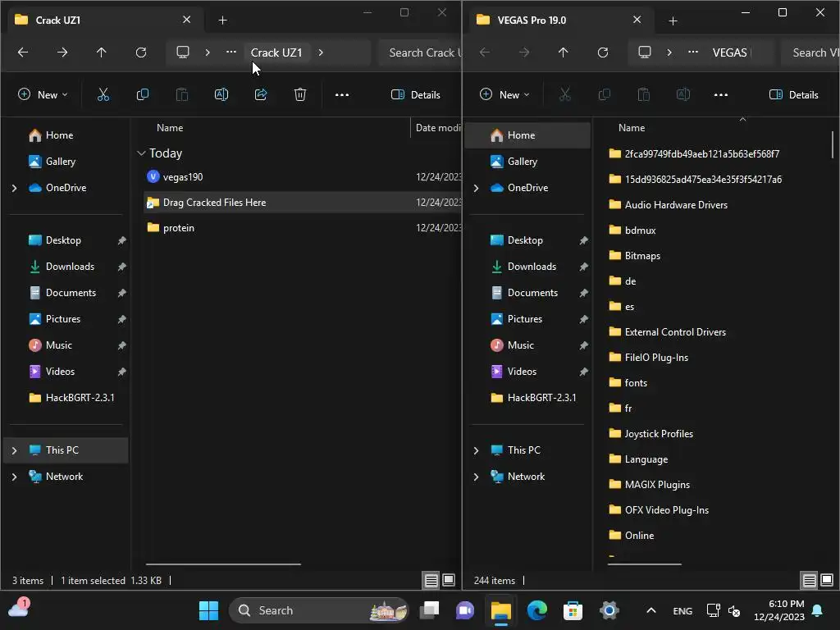Go up one level in VEGAS Pro window

(563, 52)
